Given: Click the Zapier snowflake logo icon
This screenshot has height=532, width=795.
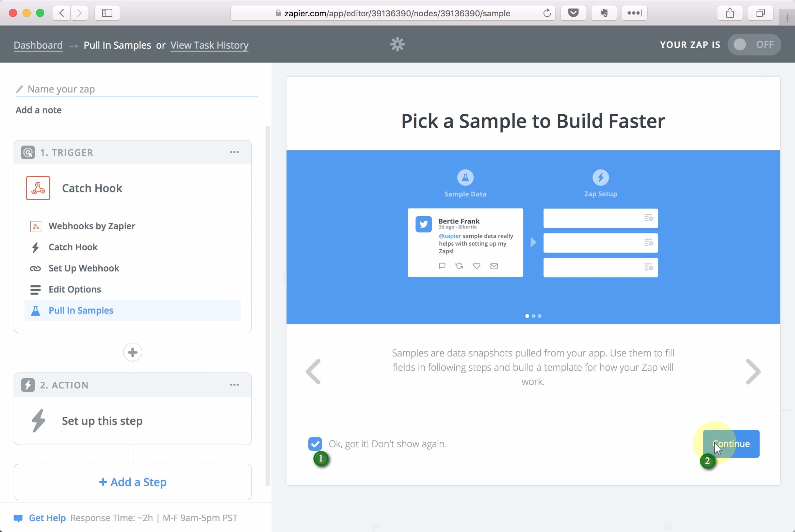Looking at the screenshot, I should (397, 45).
